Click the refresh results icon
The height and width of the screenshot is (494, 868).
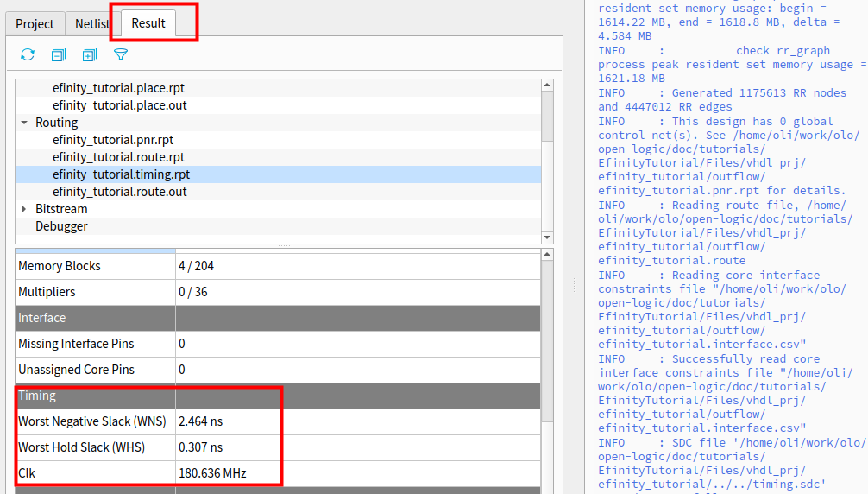pyautogui.click(x=28, y=54)
